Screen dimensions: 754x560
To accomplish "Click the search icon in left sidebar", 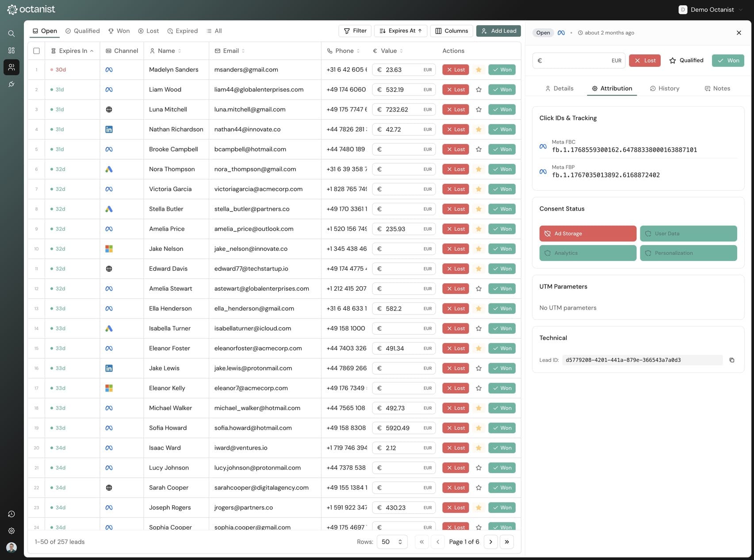I will 11,34.
